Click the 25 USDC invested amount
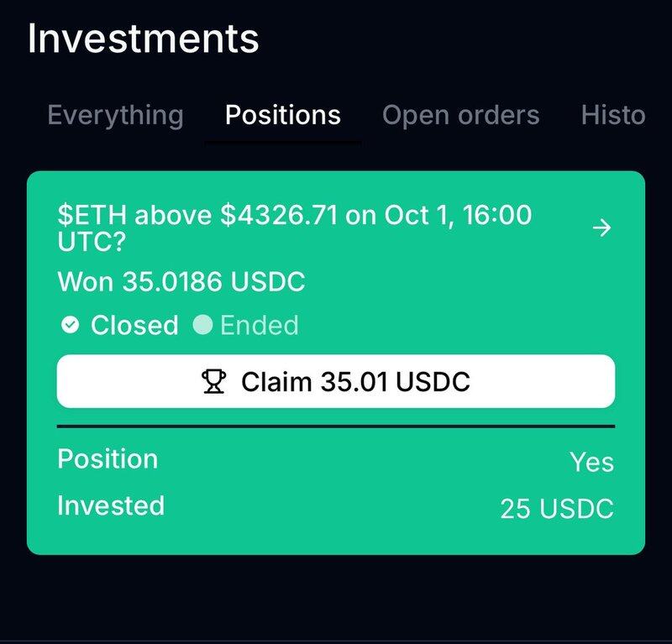672x644 pixels. point(557,509)
